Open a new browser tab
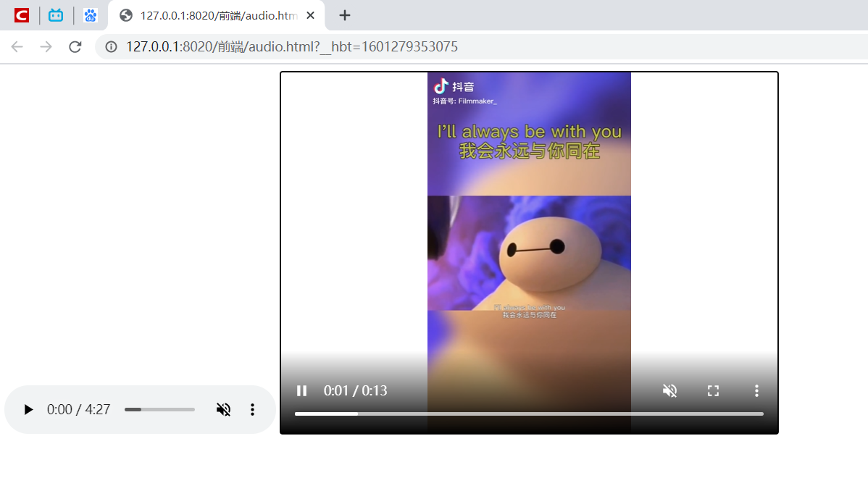 pyautogui.click(x=344, y=15)
